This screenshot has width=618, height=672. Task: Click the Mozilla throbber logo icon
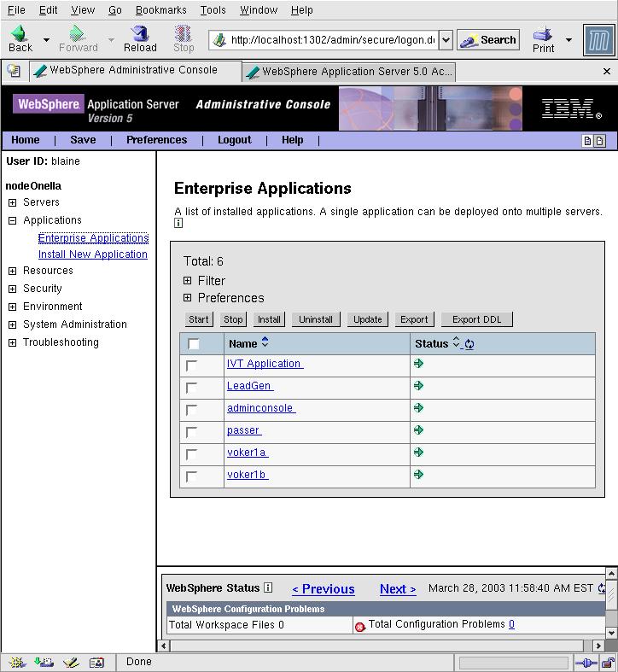pyautogui.click(x=598, y=40)
